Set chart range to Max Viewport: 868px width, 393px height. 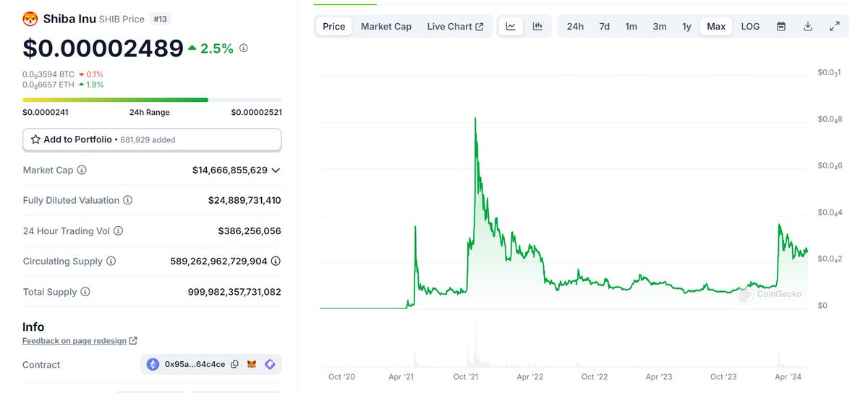pos(716,27)
